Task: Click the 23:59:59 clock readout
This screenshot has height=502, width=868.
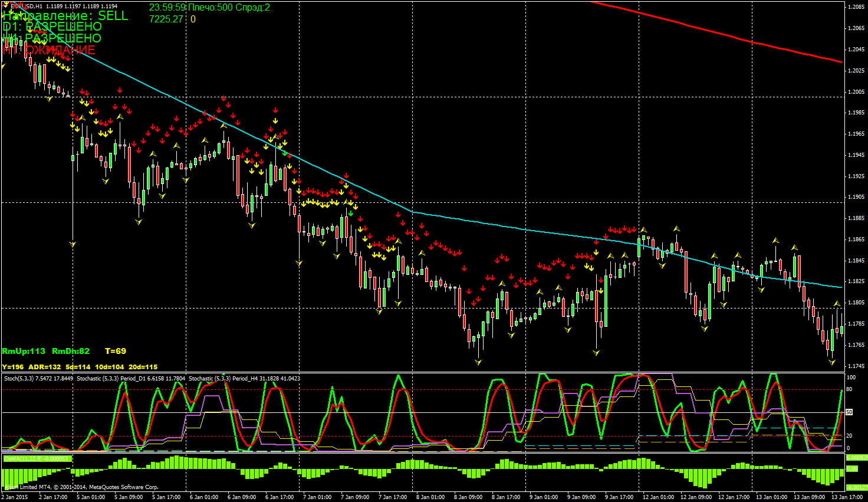Action: click(x=167, y=8)
